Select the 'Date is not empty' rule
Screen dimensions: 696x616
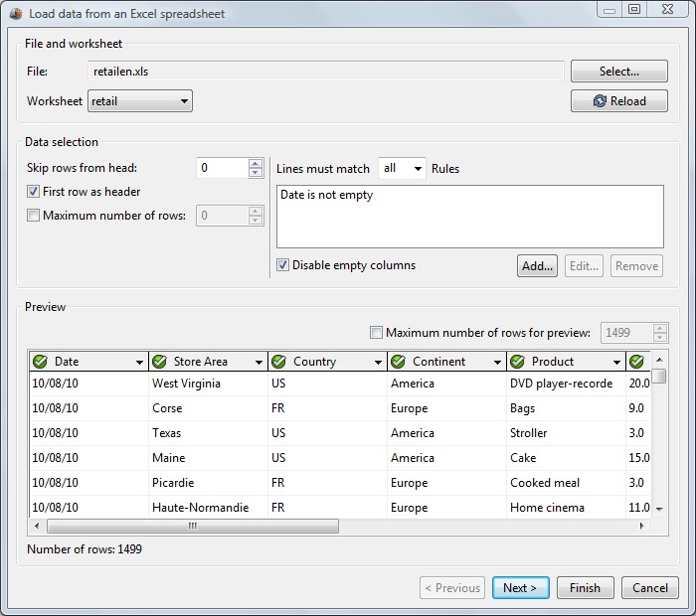tap(327, 195)
